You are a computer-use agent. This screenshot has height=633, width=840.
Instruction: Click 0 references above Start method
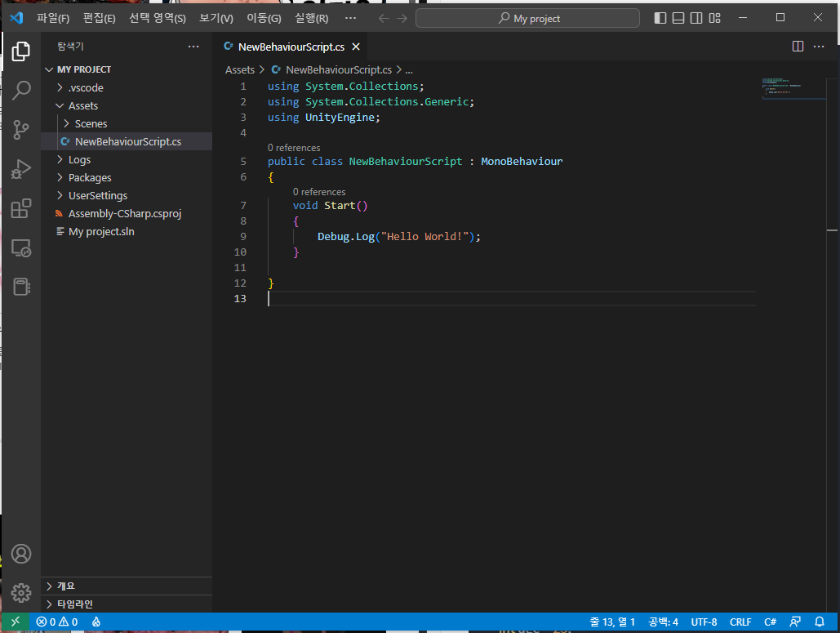[x=318, y=192]
